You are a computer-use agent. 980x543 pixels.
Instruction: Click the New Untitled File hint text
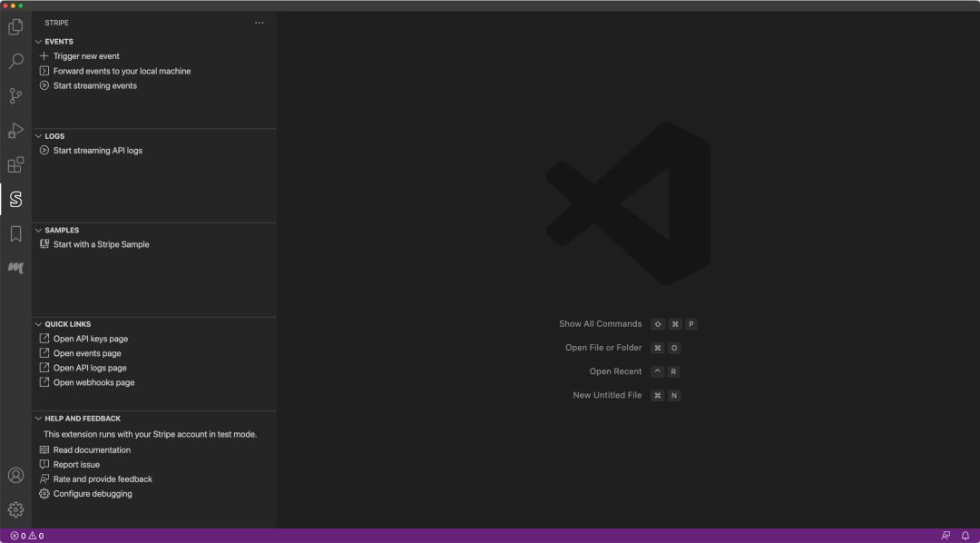[x=607, y=395]
